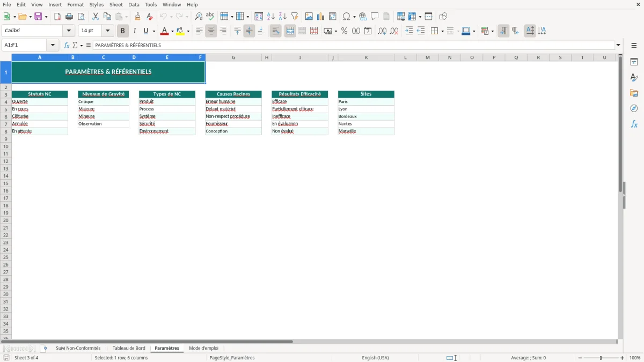
Task: Click the zoom in plus button
Action: [623, 358]
